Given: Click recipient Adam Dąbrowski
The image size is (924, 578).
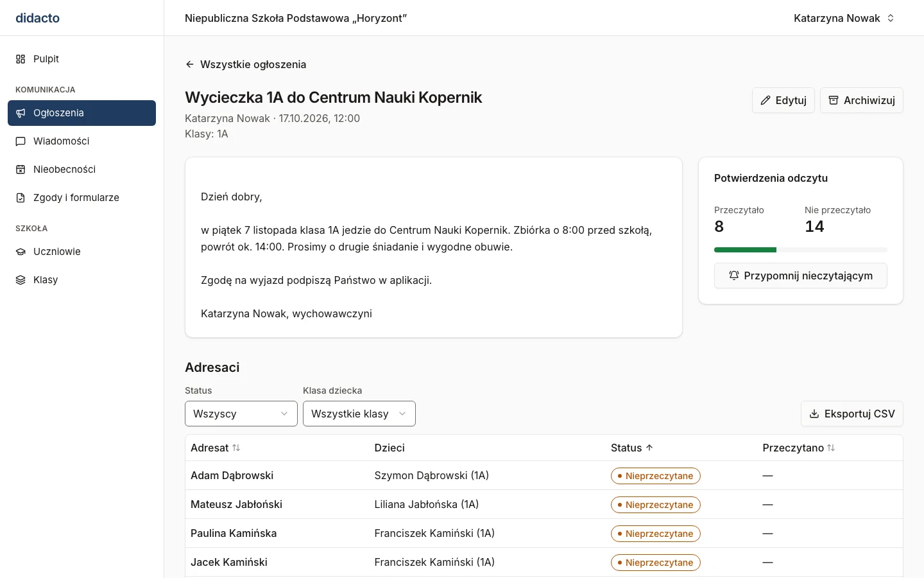Looking at the screenshot, I should tap(232, 475).
